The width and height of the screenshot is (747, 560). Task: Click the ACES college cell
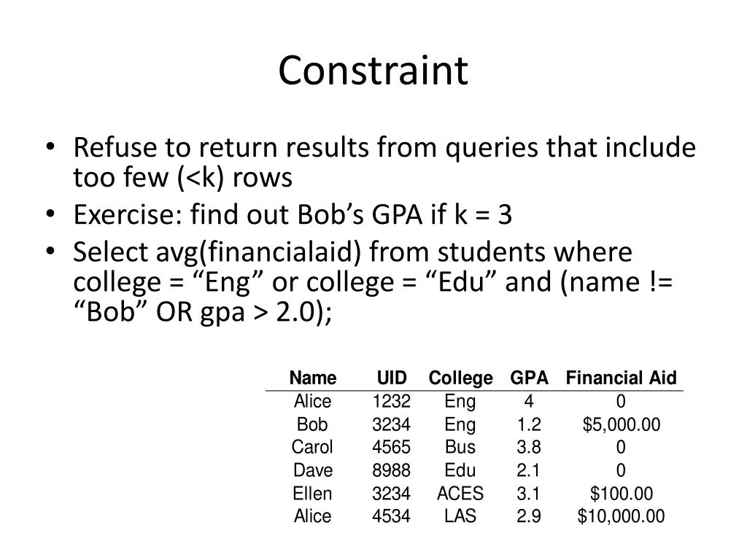coord(460,494)
